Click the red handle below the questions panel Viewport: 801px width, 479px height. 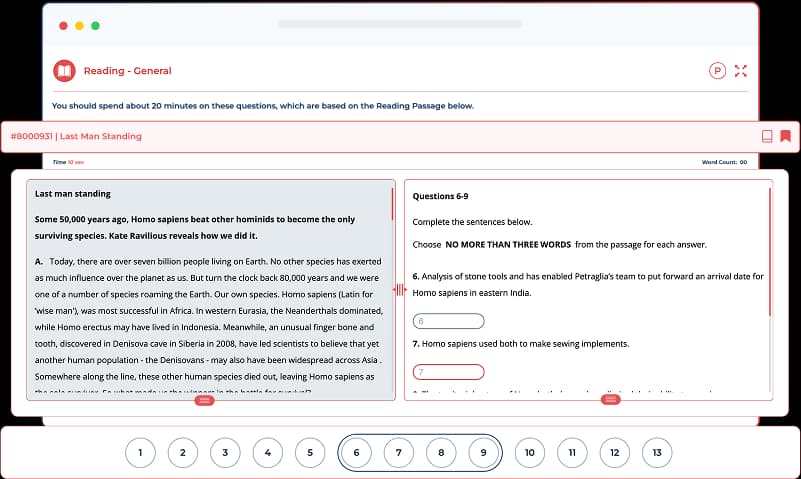611,400
